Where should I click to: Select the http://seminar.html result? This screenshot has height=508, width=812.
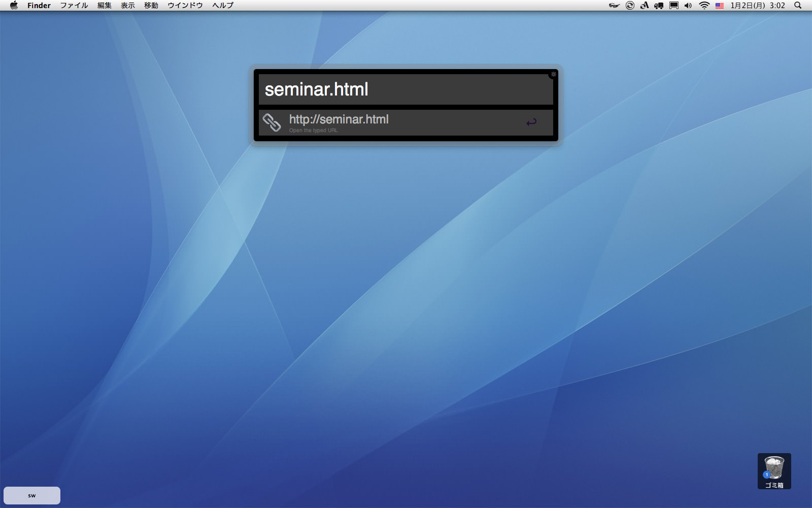[405, 122]
